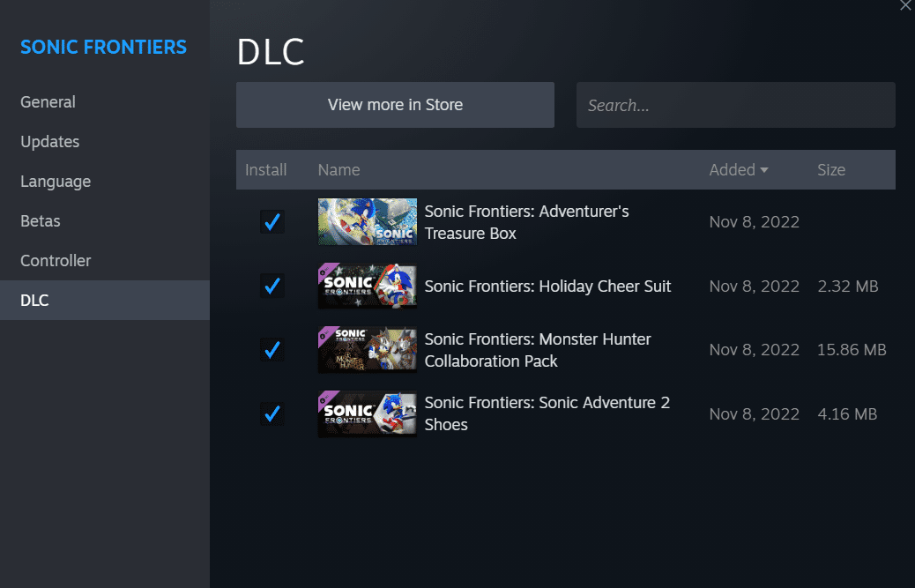
Task: Click the Holiday Cheer Suit cover art
Action: [x=367, y=286]
